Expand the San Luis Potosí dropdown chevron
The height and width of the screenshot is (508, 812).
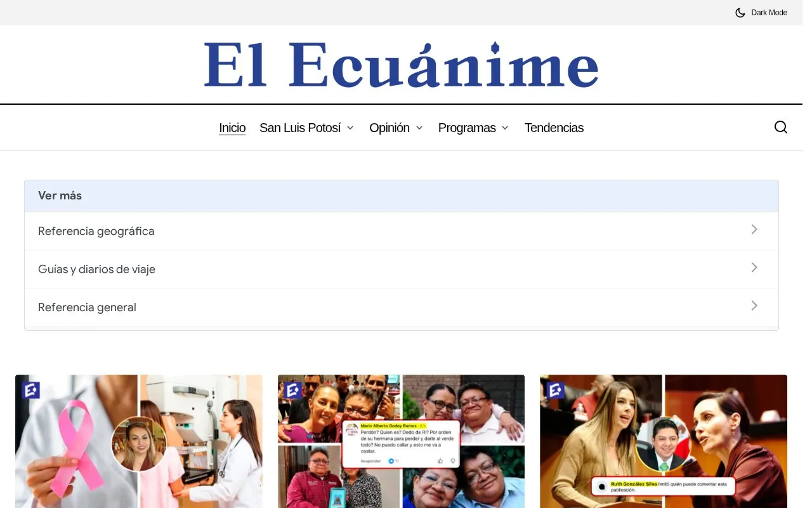[x=350, y=128]
